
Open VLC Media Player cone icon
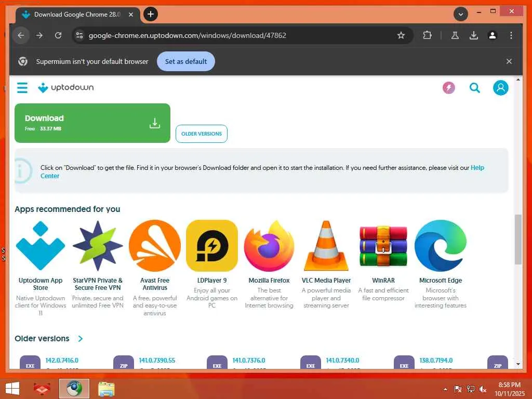point(326,246)
